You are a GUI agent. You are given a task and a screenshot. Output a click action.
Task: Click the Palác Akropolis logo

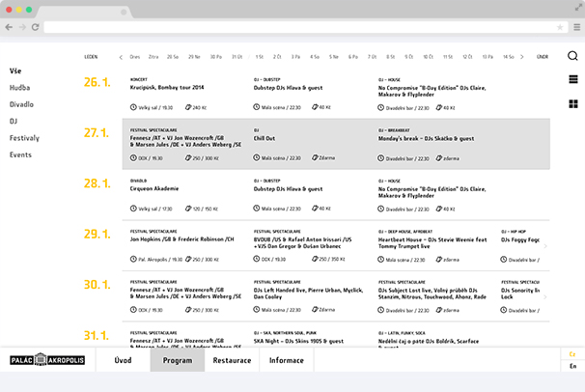point(44,360)
